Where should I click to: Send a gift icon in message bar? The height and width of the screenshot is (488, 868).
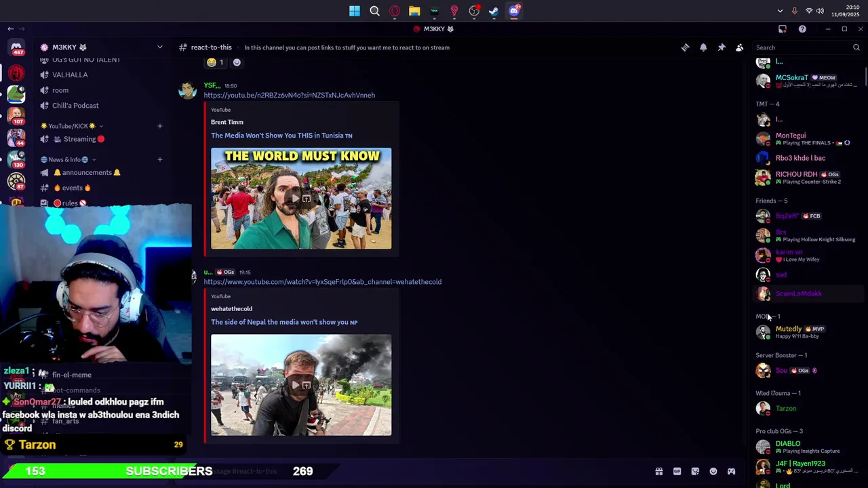click(x=658, y=471)
